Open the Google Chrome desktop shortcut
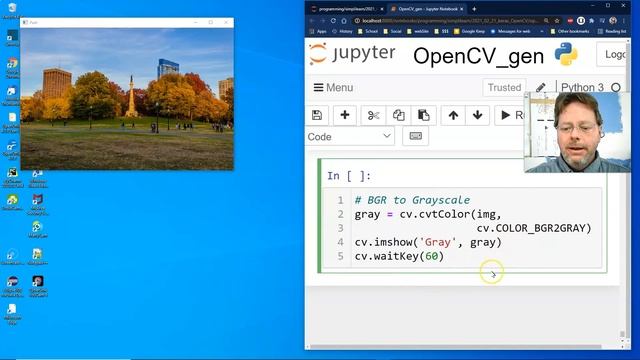 (x=12, y=68)
